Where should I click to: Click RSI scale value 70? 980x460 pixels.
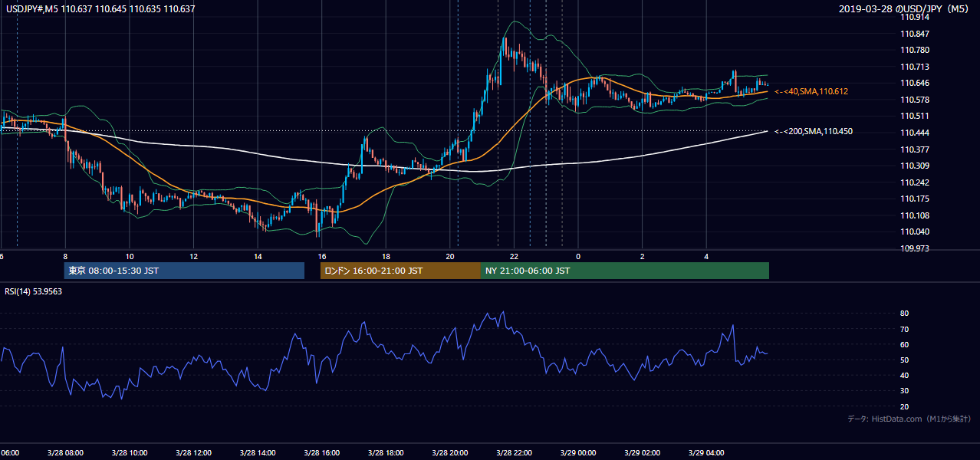pos(905,329)
